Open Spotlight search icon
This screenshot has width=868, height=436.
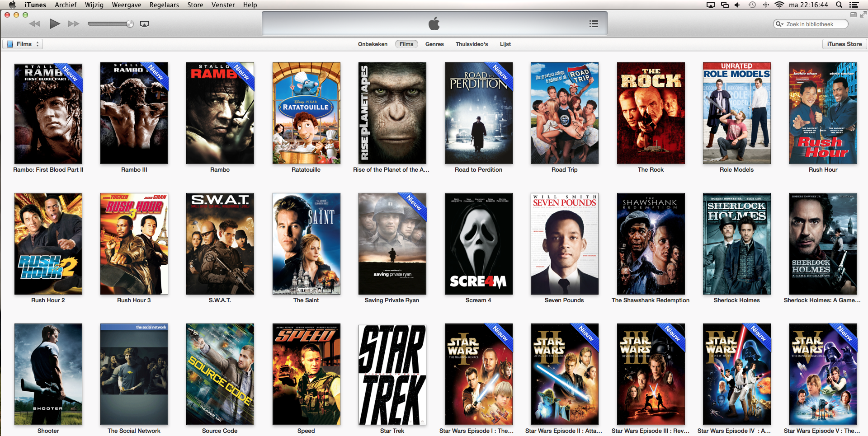(x=839, y=5)
